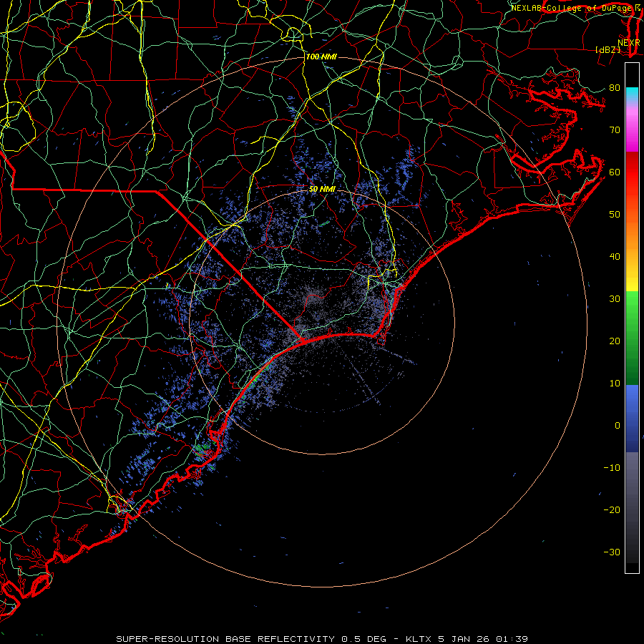
Task: Click the [dBZ] unit label
Action: coord(608,50)
